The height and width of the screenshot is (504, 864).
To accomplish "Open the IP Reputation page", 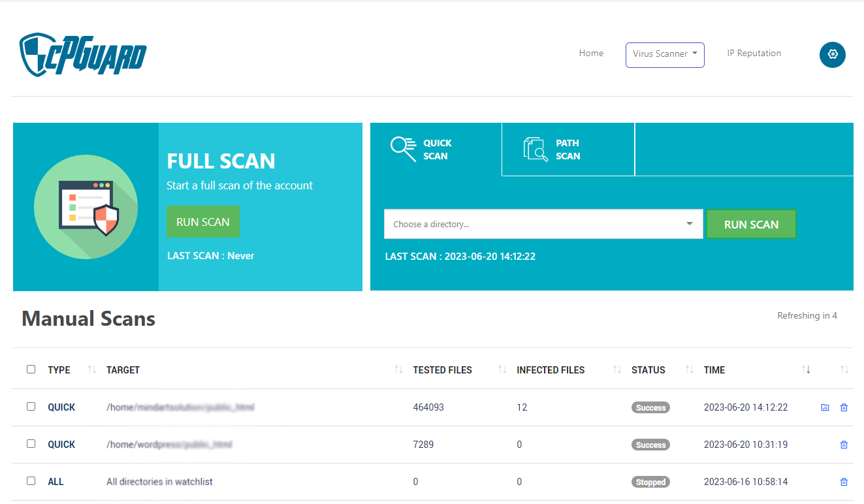I will pyautogui.click(x=754, y=53).
